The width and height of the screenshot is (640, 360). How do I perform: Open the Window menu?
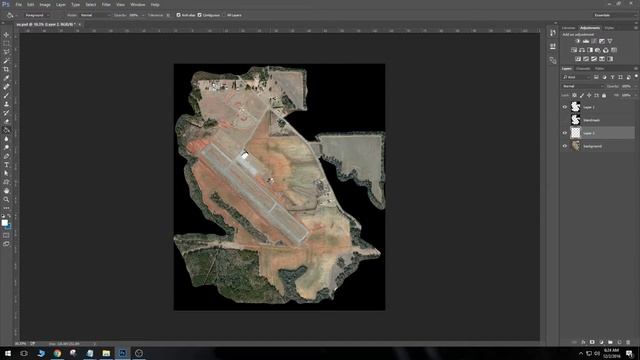pos(138,4)
